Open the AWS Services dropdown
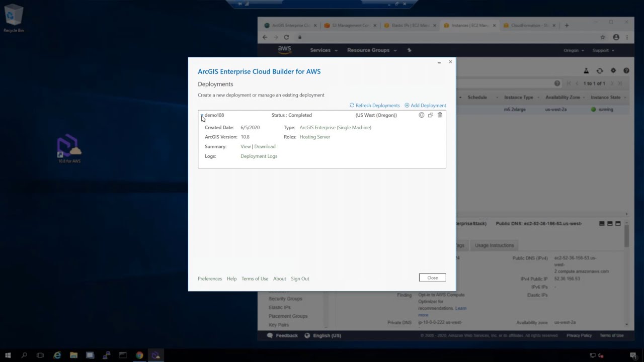644x362 pixels. (x=324, y=50)
